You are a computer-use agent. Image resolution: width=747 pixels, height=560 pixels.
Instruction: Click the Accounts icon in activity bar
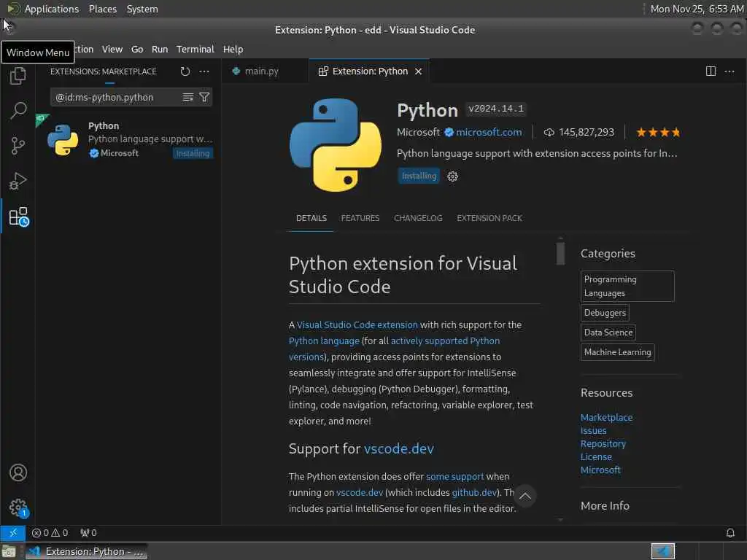18,472
